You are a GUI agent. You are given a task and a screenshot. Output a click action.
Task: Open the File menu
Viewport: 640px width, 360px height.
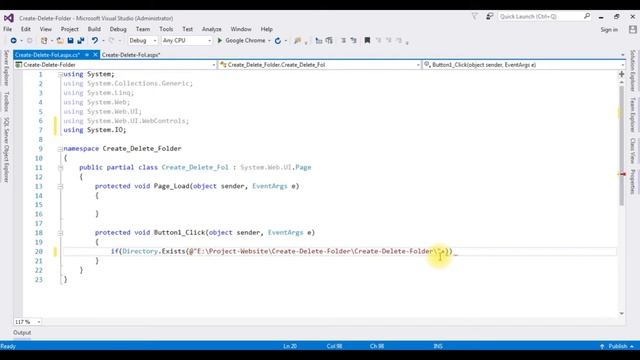(7, 29)
